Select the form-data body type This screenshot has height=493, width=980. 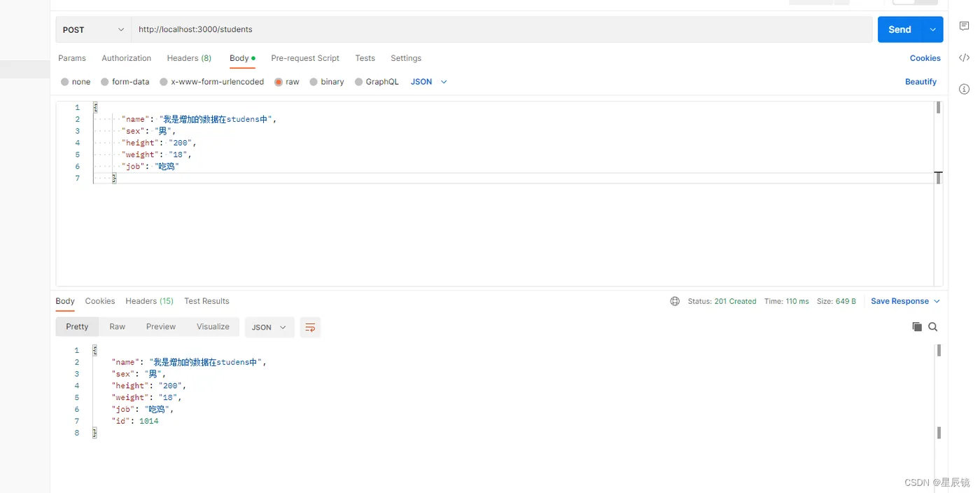pos(125,82)
